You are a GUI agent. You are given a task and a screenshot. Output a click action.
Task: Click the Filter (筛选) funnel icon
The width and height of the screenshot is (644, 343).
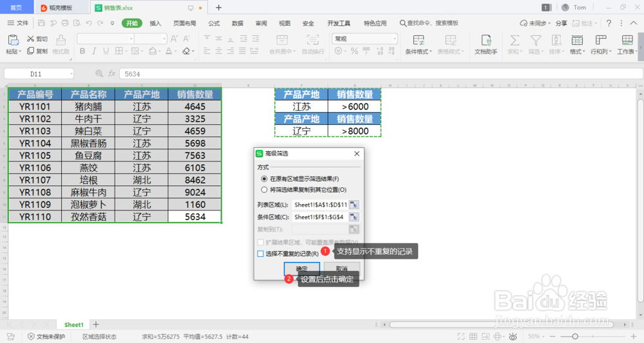click(x=535, y=40)
